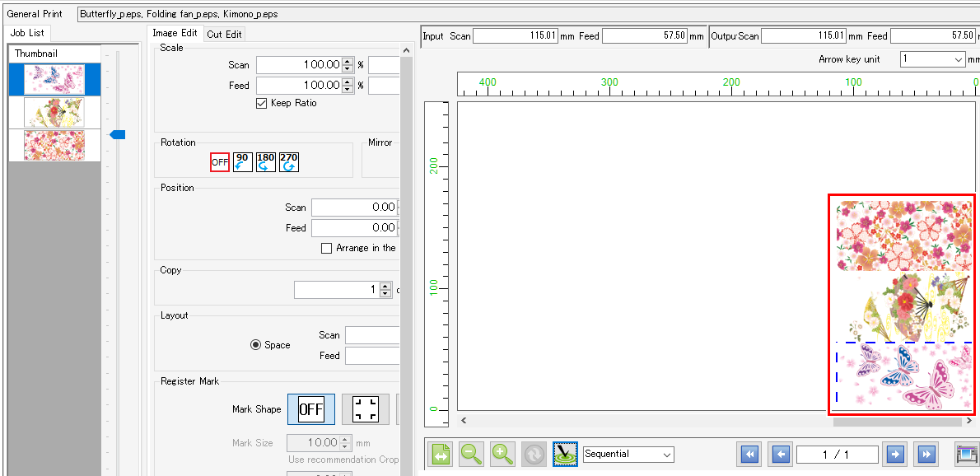Turn Mark Shape to OFF
The height and width of the screenshot is (476, 980).
click(311, 409)
